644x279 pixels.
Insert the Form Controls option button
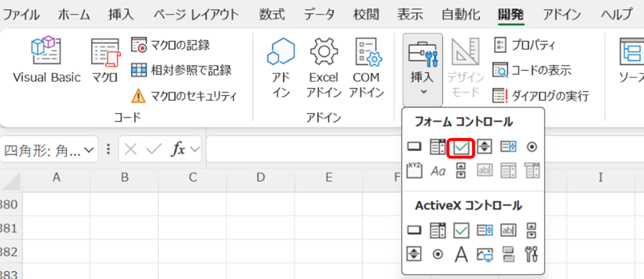click(531, 147)
